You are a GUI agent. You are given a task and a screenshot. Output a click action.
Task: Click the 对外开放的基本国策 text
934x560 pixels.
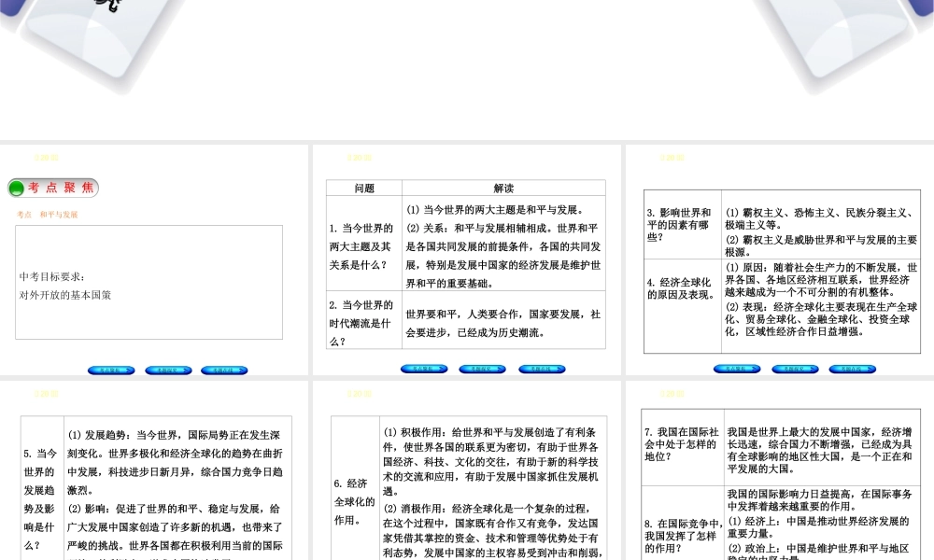pyautogui.click(x=65, y=295)
